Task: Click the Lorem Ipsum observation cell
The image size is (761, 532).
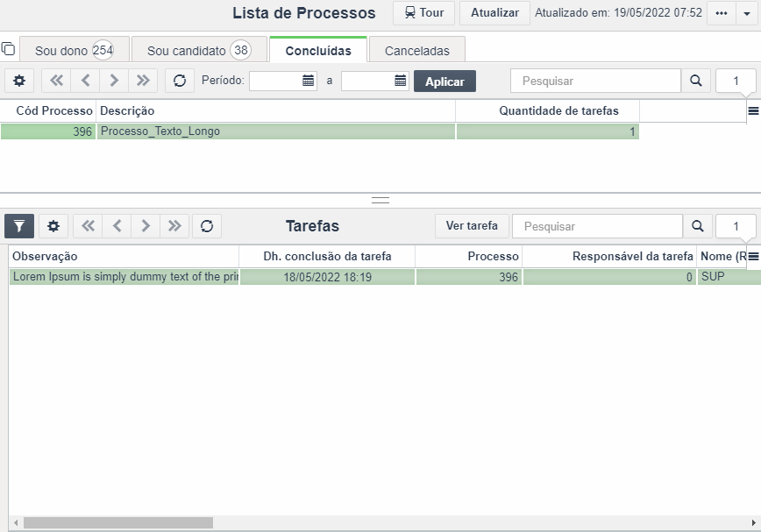Action: (124, 277)
